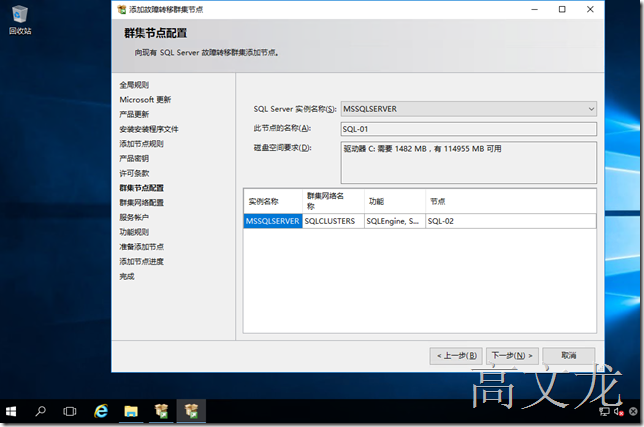The height and width of the screenshot is (427, 644).
Task: Select 产品更新 step in sidebar
Action: [x=134, y=115]
